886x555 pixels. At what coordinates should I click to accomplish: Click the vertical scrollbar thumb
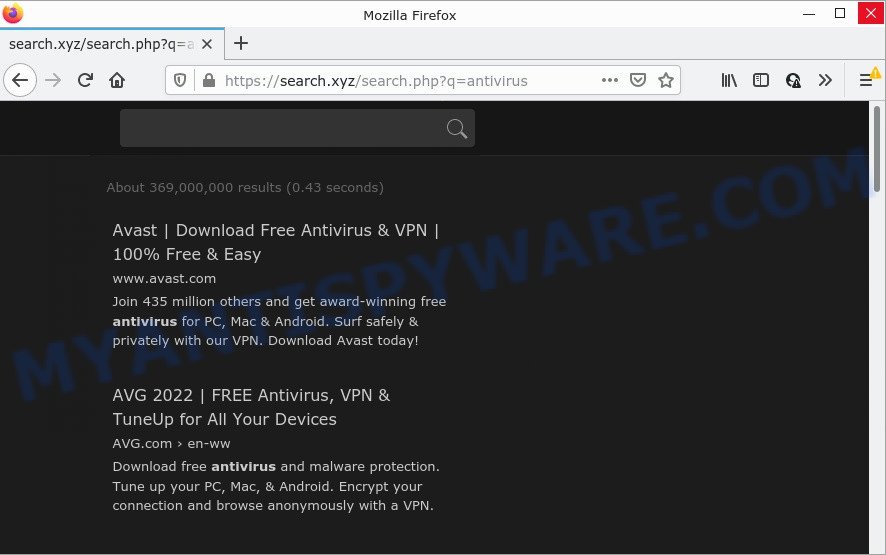pos(876,149)
